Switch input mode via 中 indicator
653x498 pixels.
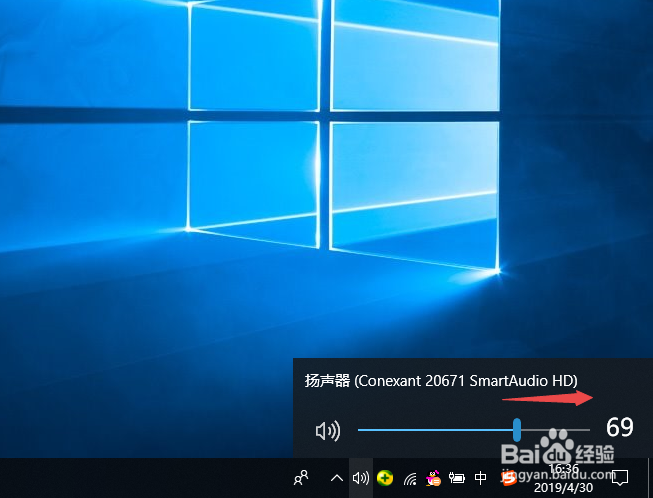point(480,478)
